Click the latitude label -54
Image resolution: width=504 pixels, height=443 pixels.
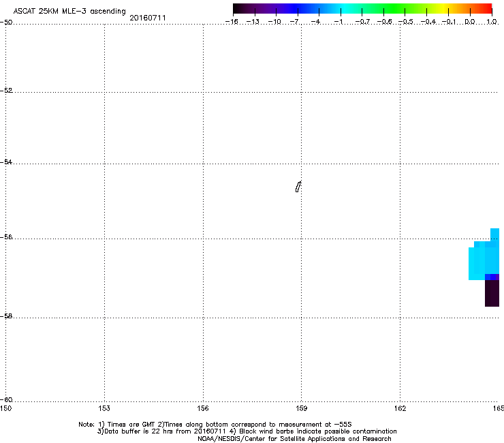6,162
